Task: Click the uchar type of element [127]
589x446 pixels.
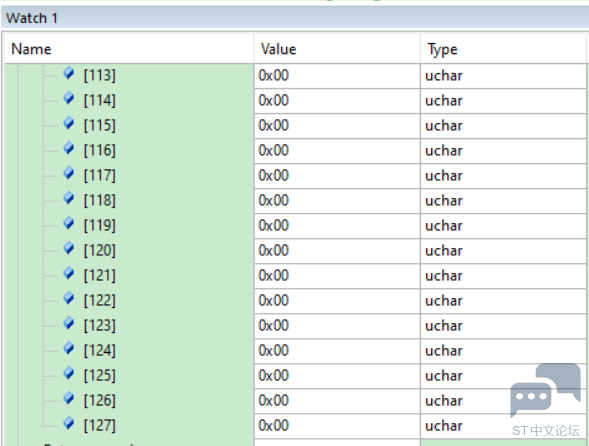Action: pos(444,425)
